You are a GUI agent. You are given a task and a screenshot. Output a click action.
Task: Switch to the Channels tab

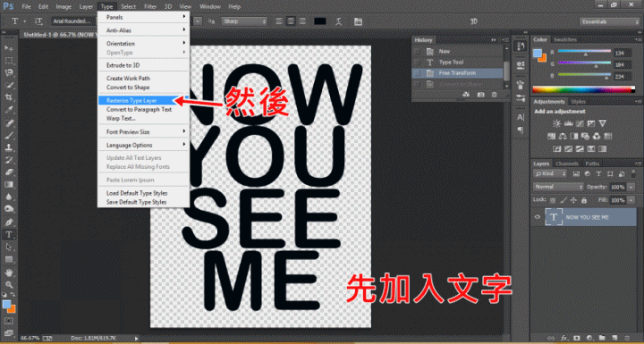(x=567, y=164)
